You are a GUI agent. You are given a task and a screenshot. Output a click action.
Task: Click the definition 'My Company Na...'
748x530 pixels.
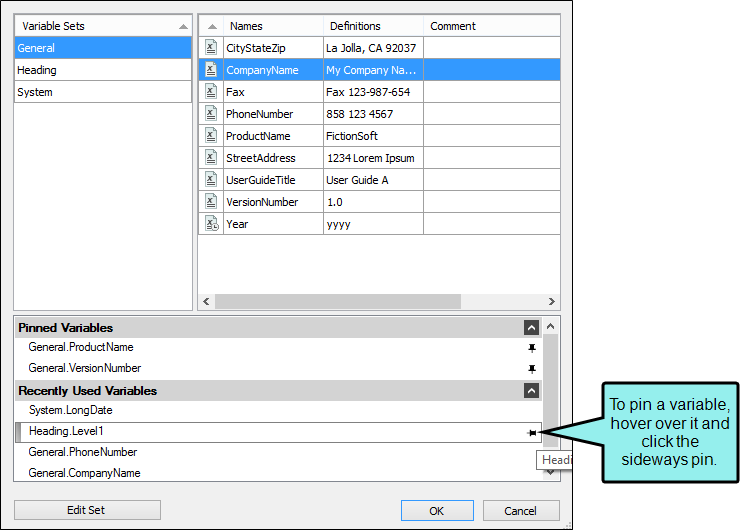[x=374, y=70]
